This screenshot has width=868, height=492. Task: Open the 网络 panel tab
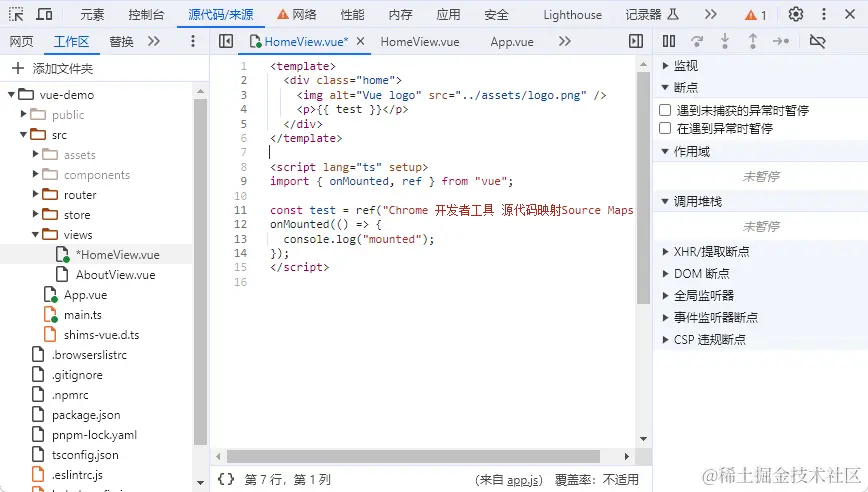pos(297,15)
